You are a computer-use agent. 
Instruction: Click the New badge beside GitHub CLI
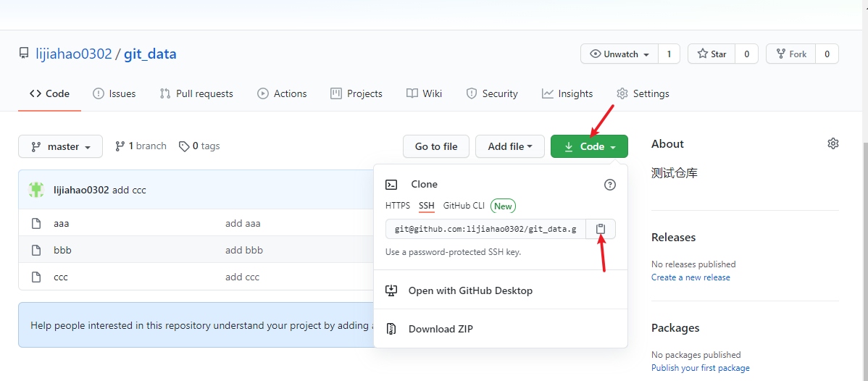(503, 206)
